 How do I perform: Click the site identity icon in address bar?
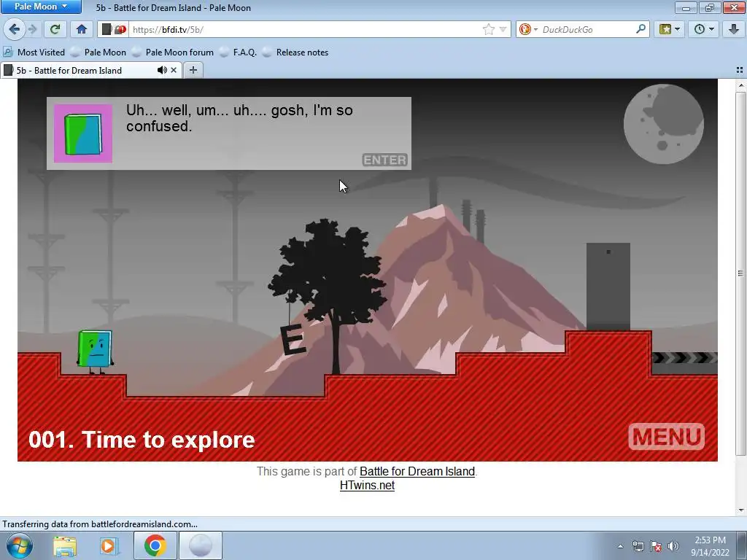[x=107, y=29]
